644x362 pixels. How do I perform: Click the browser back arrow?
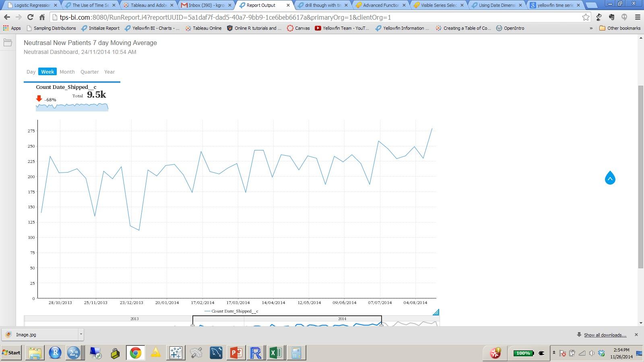(7, 17)
